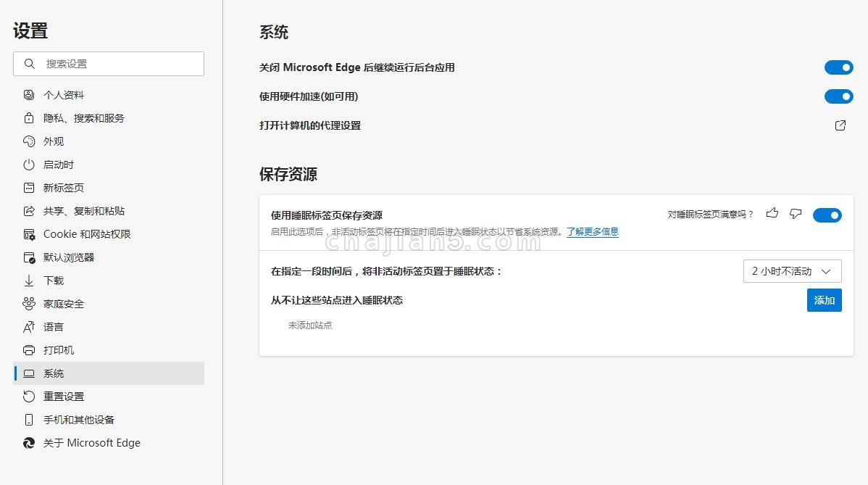
Task: Open 家庭安全 settings
Action: [x=109, y=304]
